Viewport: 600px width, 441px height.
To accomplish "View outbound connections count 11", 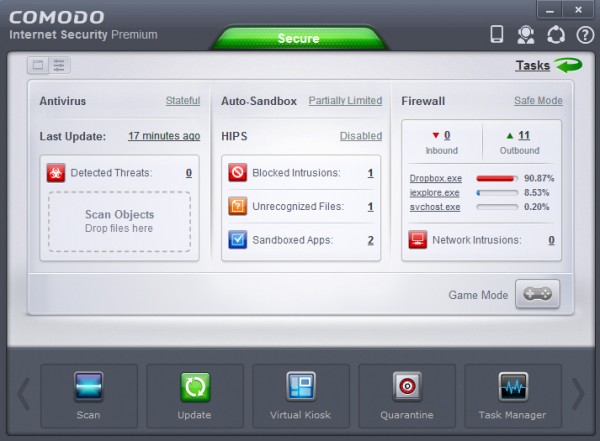I will coord(524,135).
